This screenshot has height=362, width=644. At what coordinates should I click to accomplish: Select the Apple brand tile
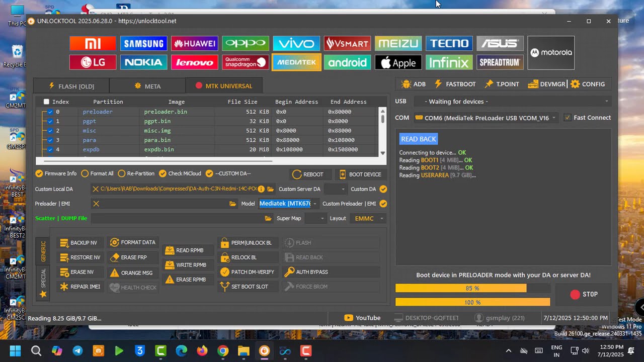pos(398,62)
